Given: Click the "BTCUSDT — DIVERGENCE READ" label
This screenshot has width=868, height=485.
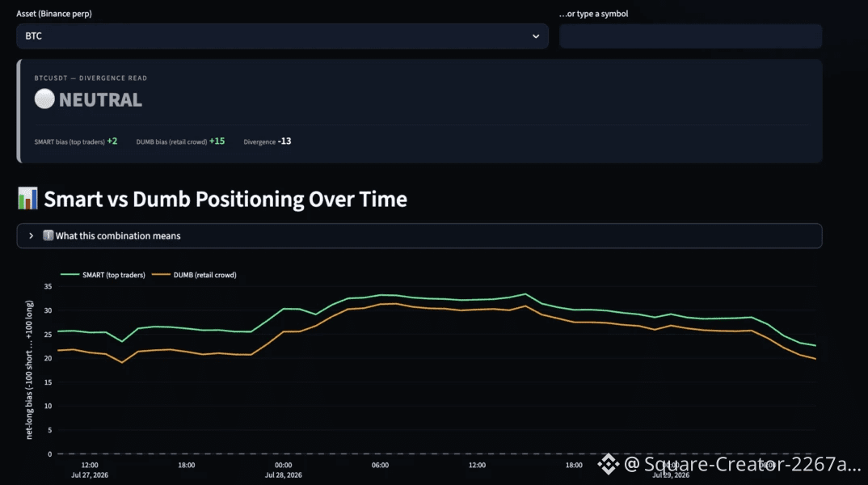Looking at the screenshot, I should [91, 78].
